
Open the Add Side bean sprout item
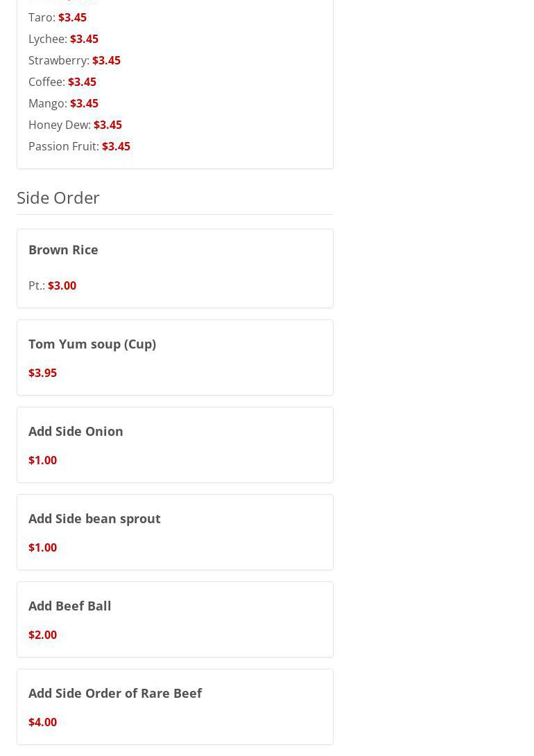click(94, 518)
